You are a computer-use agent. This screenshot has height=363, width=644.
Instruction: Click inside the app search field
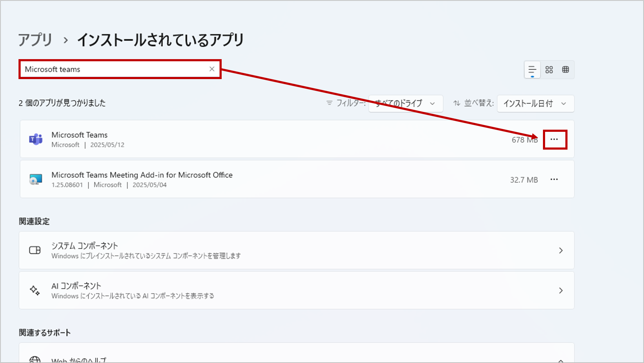tap(107, 69)
